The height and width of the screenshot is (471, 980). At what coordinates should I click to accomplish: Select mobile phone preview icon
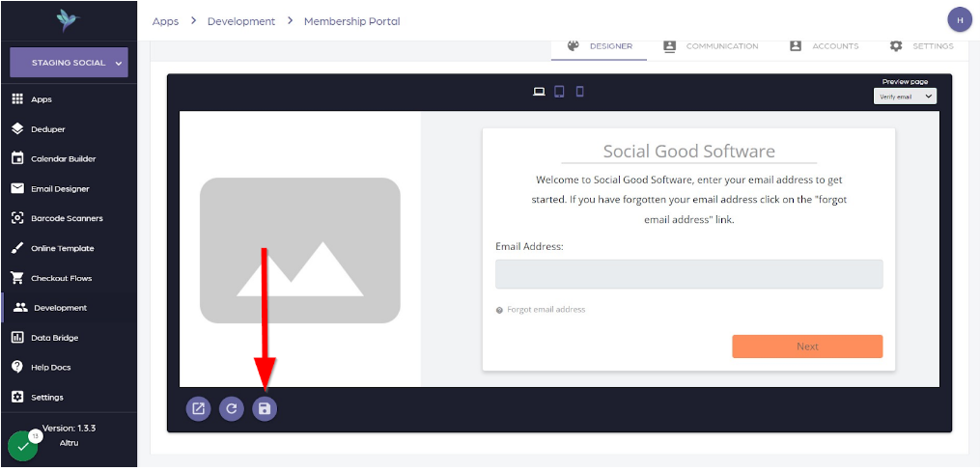coord(580,92)
